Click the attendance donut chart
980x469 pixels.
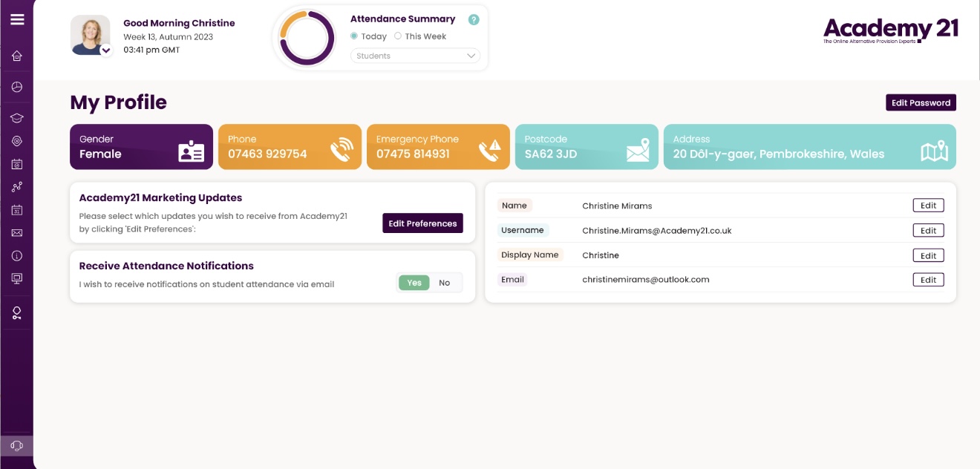307,38
